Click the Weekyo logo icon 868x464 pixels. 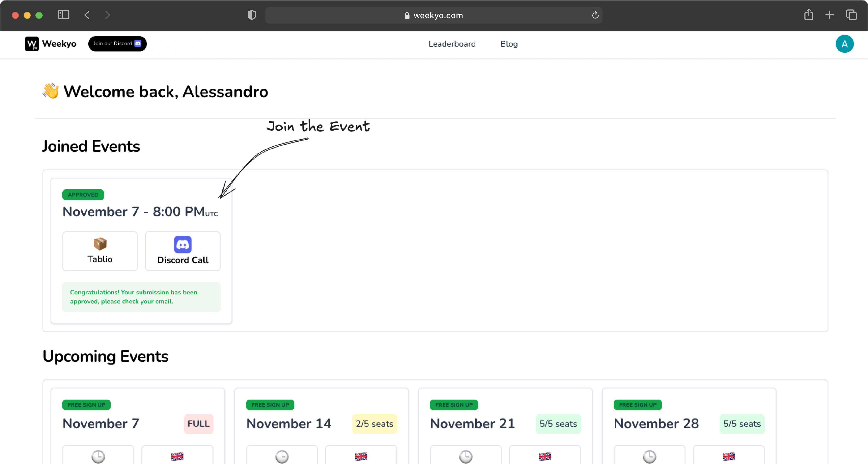[x=32, y=44]
